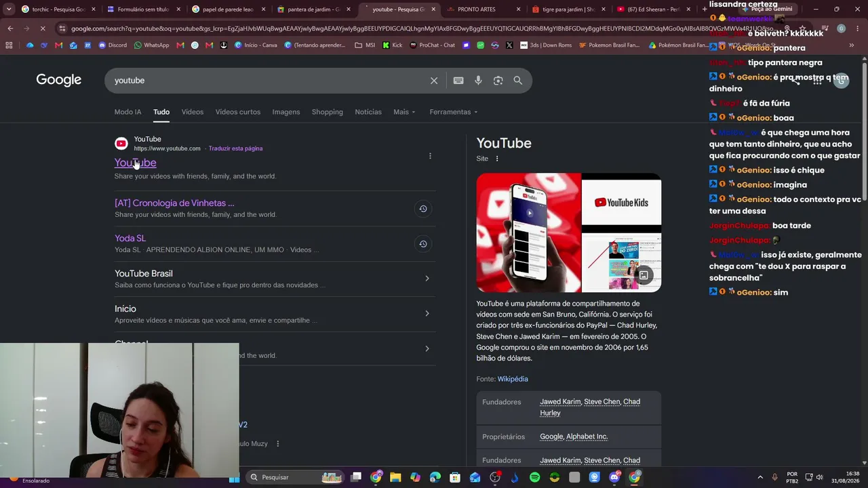Expand the Mais search filter dropdown
This screenshot has height=488, width=868.
(404, 112)
